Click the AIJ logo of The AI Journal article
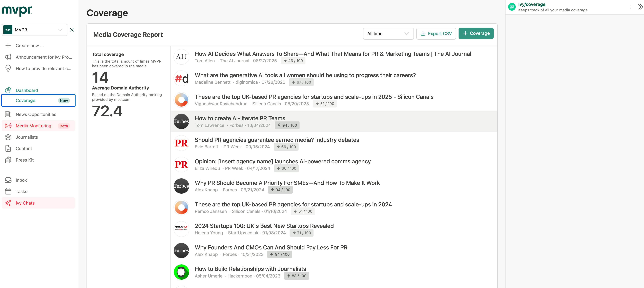 tap(181, 57)
